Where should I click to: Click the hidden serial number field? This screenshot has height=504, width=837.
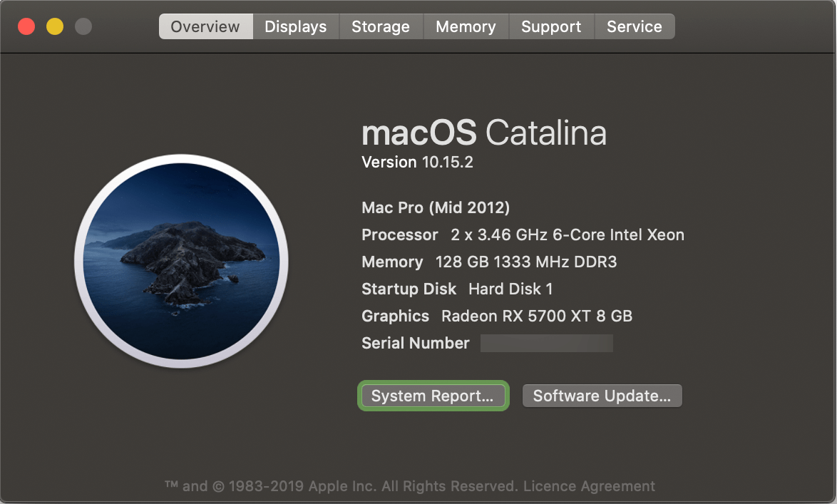[x=546, y=344]
